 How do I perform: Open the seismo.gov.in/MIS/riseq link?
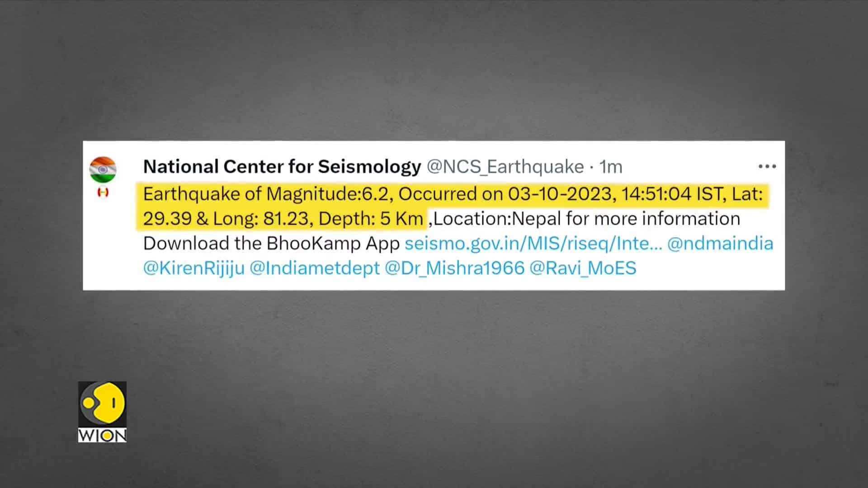(533, 244)
